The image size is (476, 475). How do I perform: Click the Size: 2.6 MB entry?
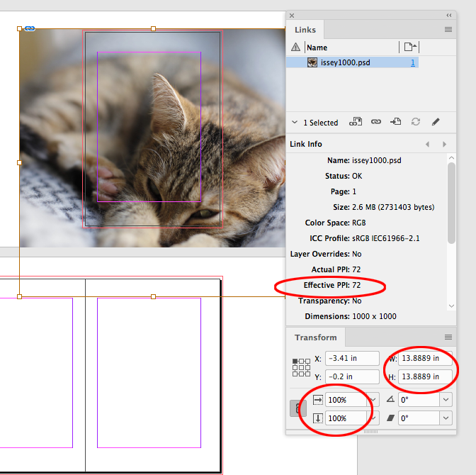click(x=384, y=207)
